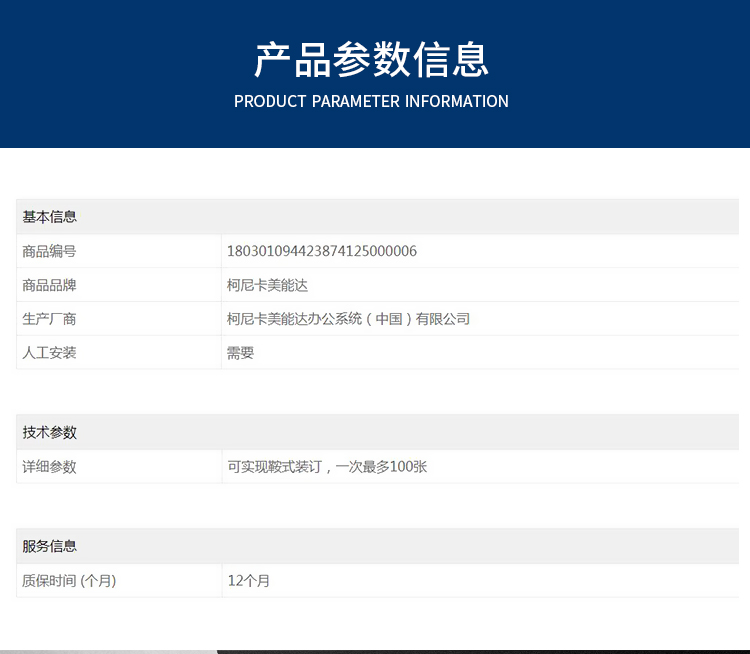This screenshot has height=654, width=750.
Task: Click the 需要 installation value
Action: pos(241,353)
